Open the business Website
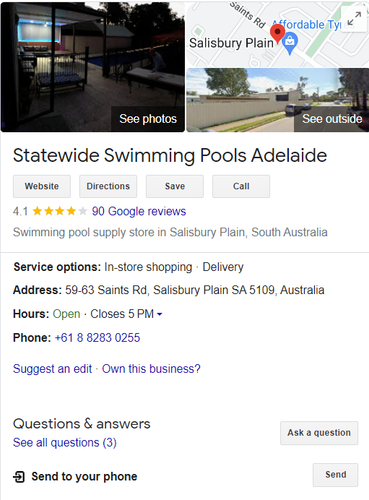Viewport: 369px width, 500px height. [42, 186]
